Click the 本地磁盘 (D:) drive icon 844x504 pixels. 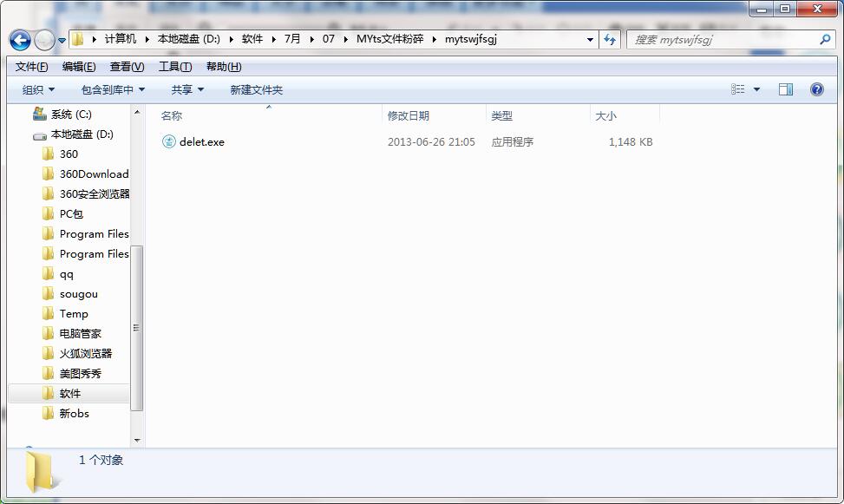coord(40,135)
